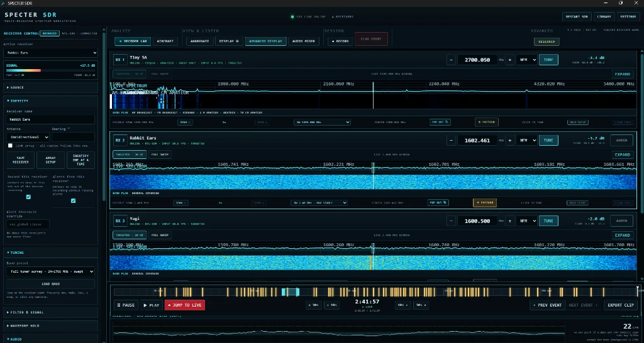Open the Decoder Lab
The image size is (644, 343).
click(133, 41)
